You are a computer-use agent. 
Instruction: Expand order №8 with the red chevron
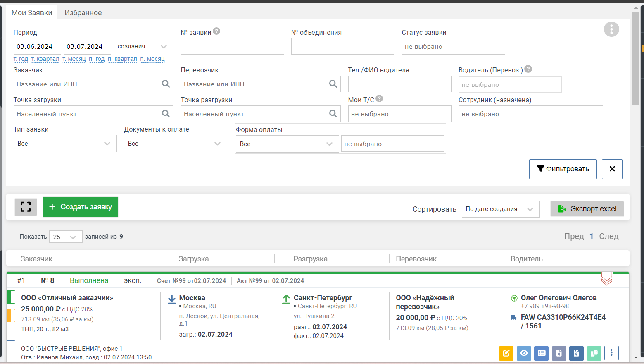tap(606, 280)
